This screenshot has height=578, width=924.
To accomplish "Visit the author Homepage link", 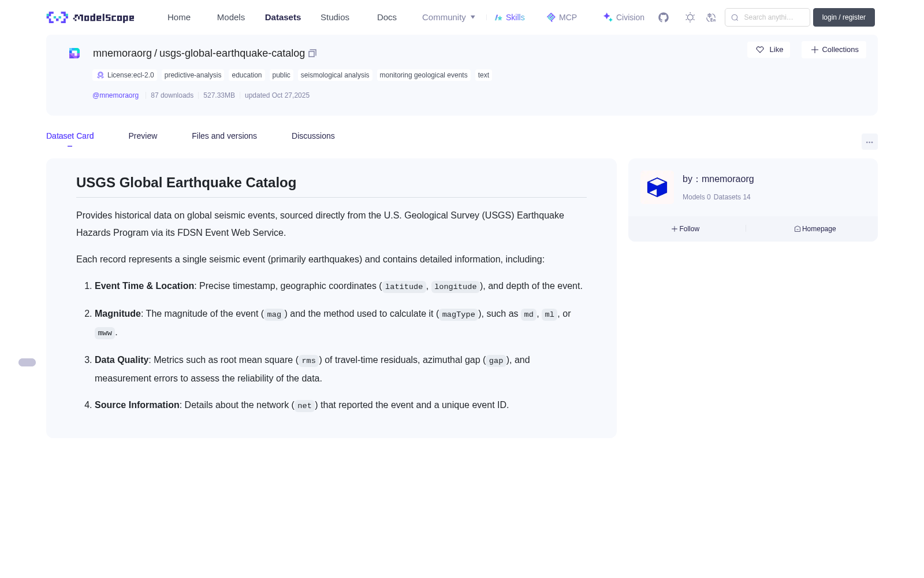I will tap(815, 229).
